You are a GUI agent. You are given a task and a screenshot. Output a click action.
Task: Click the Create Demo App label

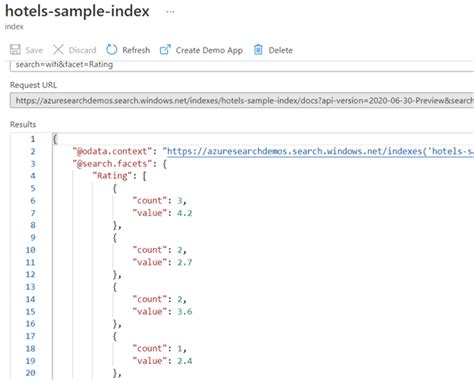(x=209, y=51)
